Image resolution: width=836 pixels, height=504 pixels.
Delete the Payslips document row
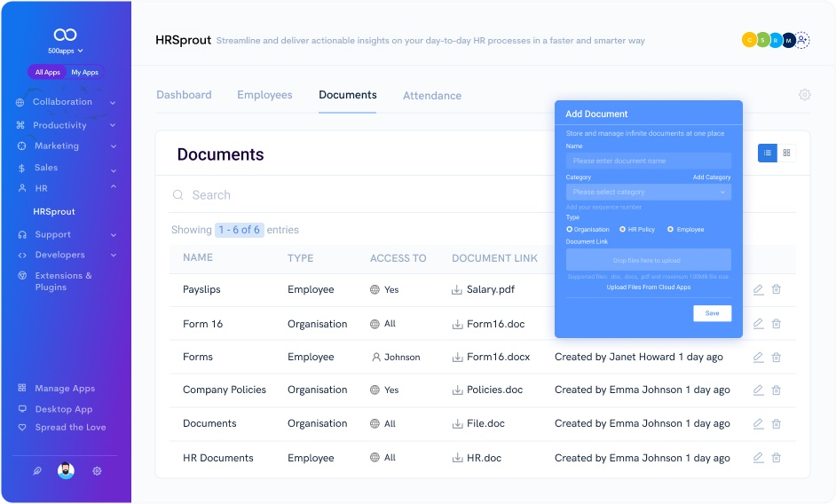point(777,289)
